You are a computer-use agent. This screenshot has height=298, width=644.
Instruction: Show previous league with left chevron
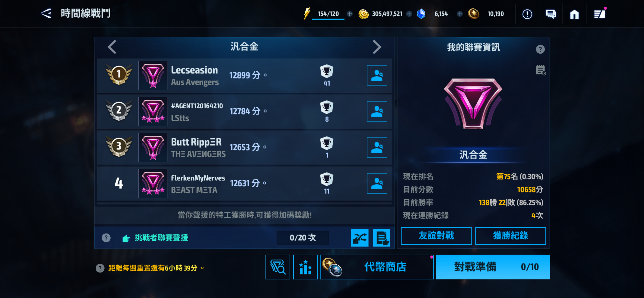112,47
